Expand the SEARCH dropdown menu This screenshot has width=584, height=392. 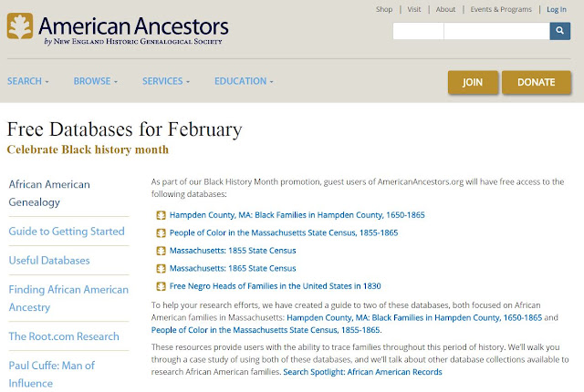tap(28, 81)
